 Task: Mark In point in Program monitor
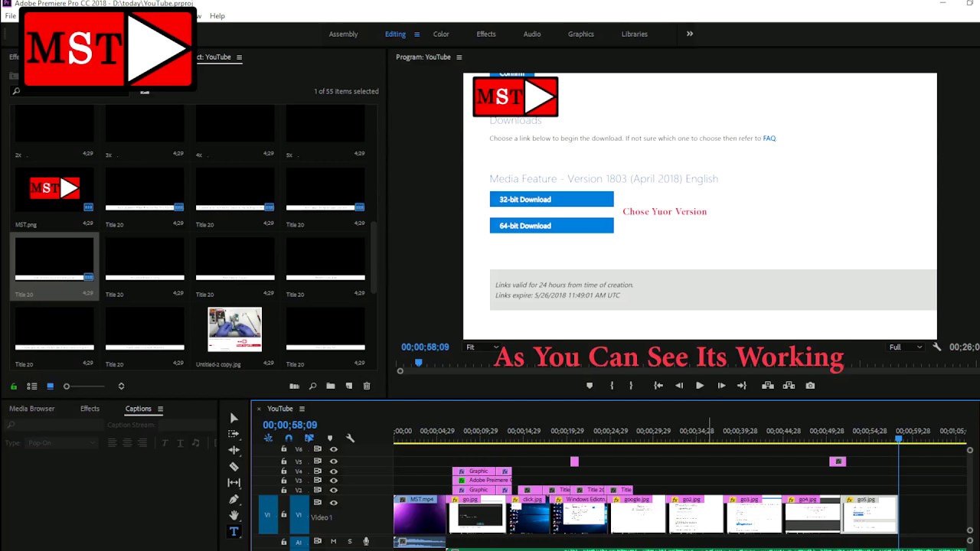click(611, 386)
